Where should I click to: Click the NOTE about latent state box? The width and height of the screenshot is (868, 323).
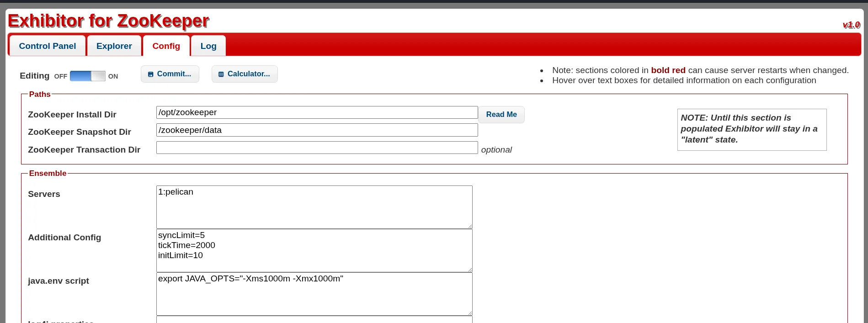tap(752, 129)
